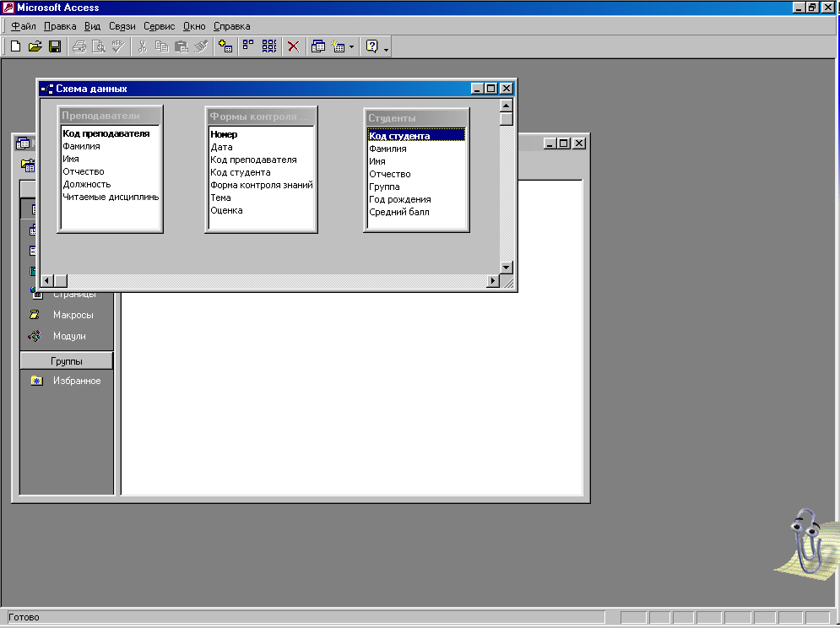Maximize the Схема данных window
840x628 pixels.
[491, 89]
